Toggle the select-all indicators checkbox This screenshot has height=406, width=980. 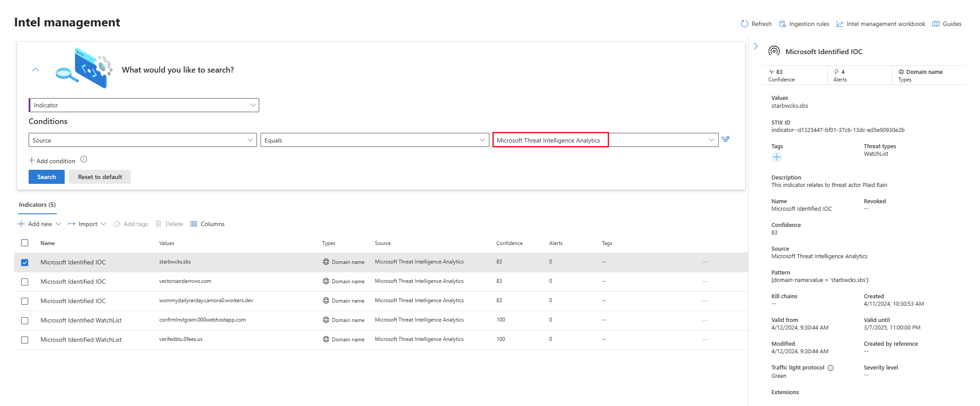25,243
